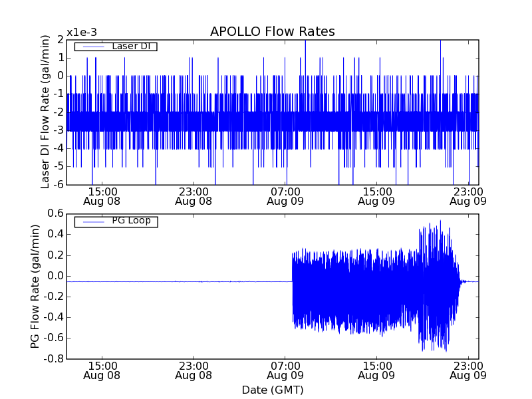Click the 2 tick atop Laser DI axis
Screen dimensions: 532x399
point(61,39)
